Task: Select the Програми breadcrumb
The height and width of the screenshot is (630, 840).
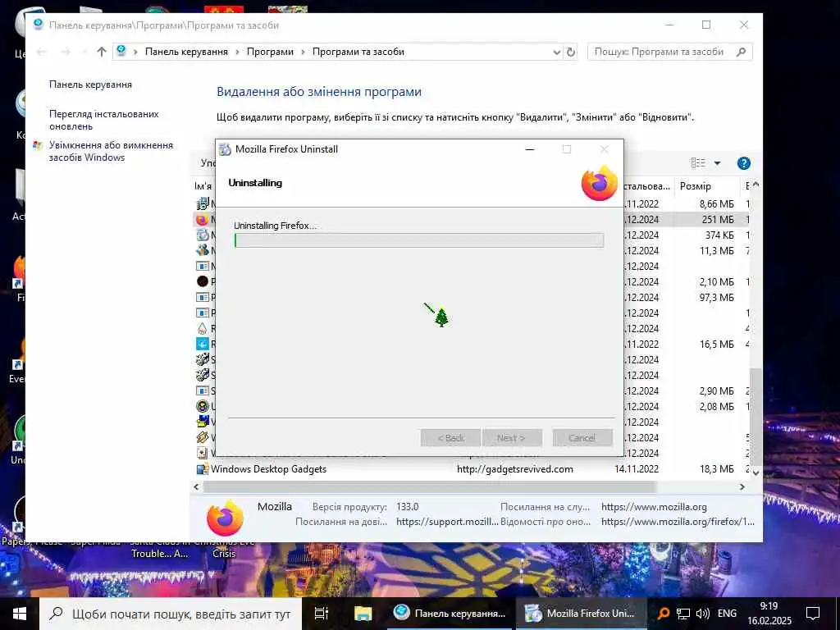Action: 270,52
